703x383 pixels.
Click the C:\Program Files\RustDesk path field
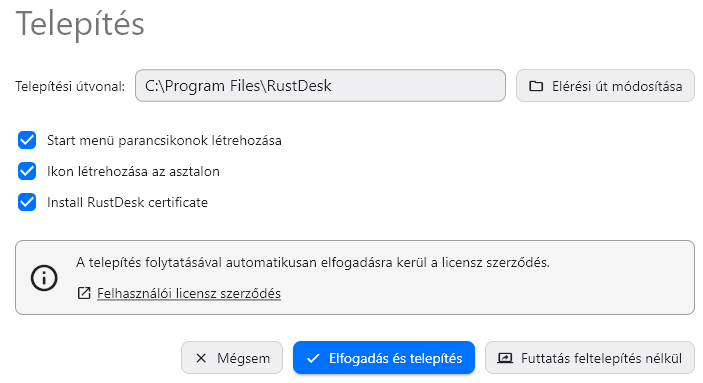tap(320, 85)
